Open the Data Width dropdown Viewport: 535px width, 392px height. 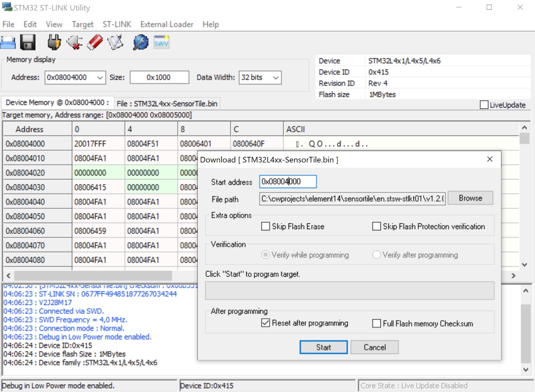pyautogui.click(x=275, y=78)
